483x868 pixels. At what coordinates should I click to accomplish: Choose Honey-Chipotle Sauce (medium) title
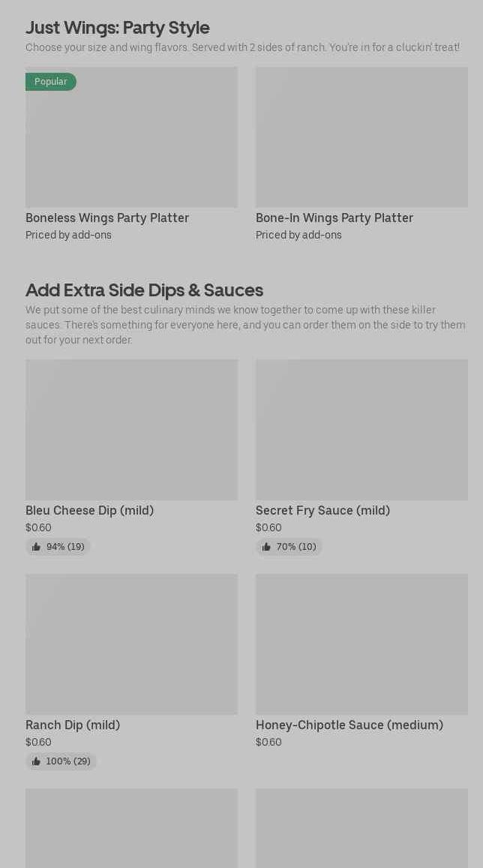click(x=349, y=725)
